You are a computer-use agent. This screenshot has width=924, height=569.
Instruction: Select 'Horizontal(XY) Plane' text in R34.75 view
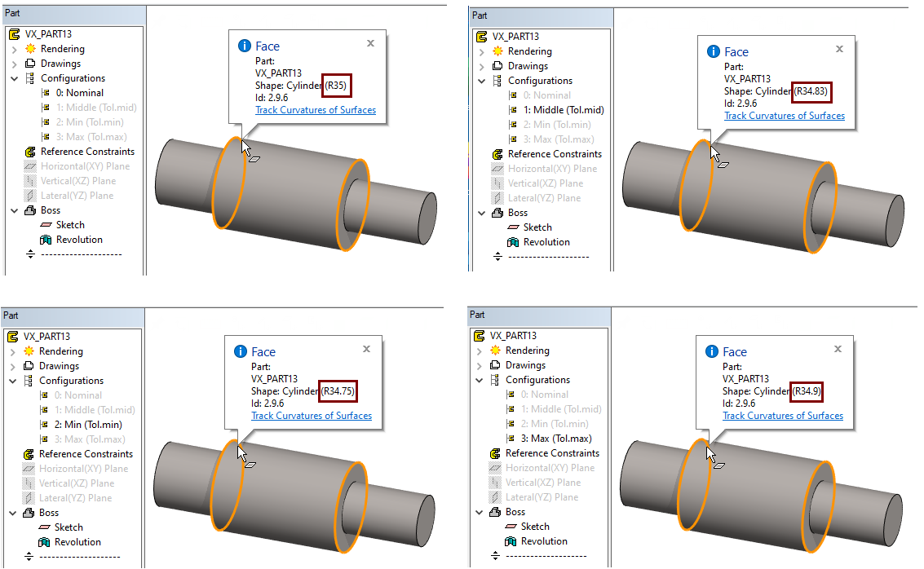[x=84, y=469]
